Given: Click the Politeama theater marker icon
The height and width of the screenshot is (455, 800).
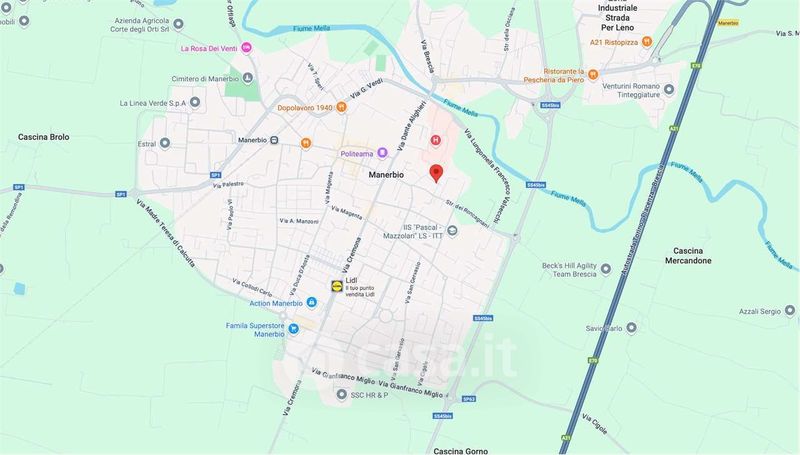Looking at the screenshot, I should click(382, 153).
